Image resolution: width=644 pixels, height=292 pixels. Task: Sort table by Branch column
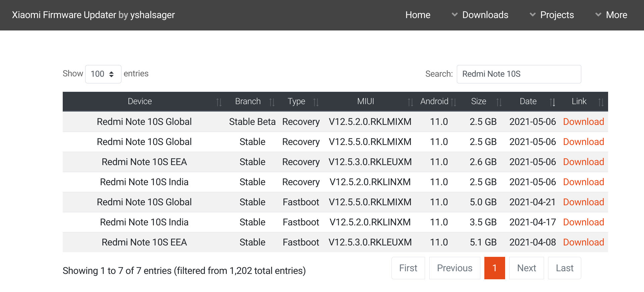252,101
